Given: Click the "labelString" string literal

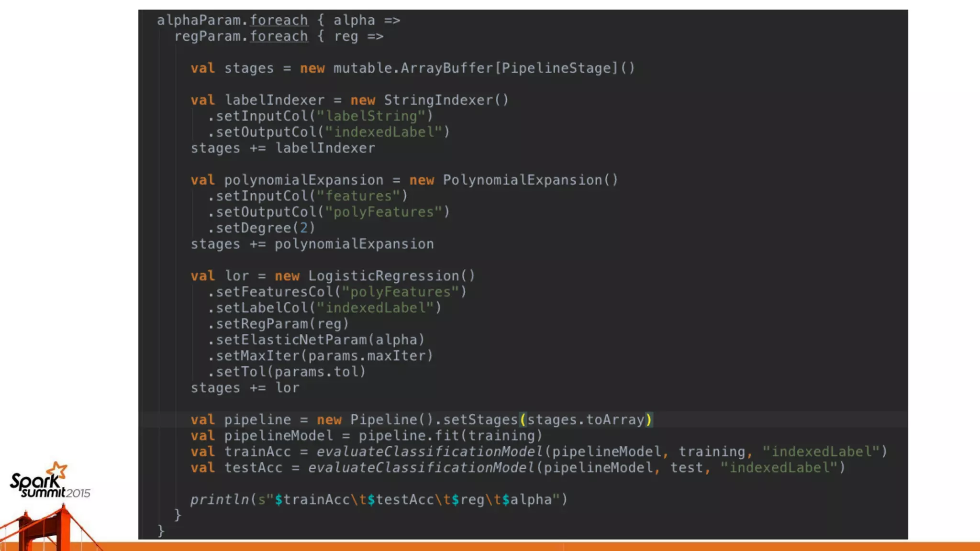Looking at the screenshot, I should pyautogui.click(x=371, y=116).
